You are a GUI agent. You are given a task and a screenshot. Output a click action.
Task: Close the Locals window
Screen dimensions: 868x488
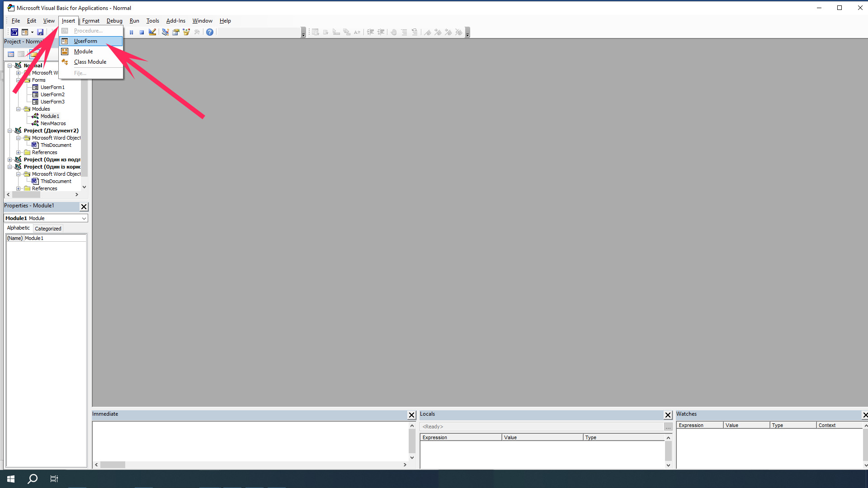[668, 415]
